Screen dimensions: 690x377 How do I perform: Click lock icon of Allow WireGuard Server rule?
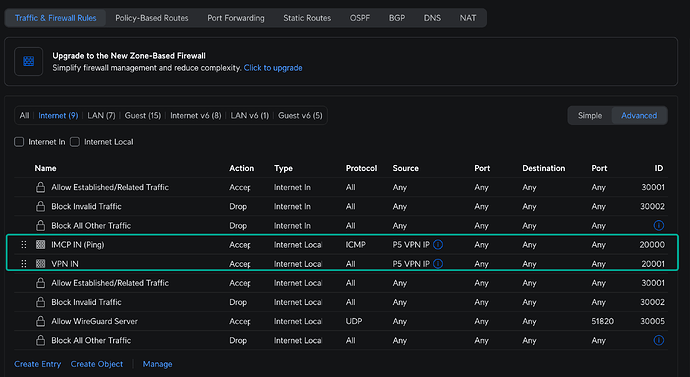point(40,321)
